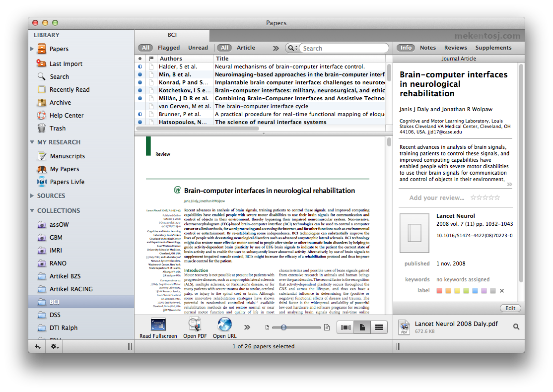Click the magnifier next to the PDF file
This screenshot has height=392, width=553.
516,327
